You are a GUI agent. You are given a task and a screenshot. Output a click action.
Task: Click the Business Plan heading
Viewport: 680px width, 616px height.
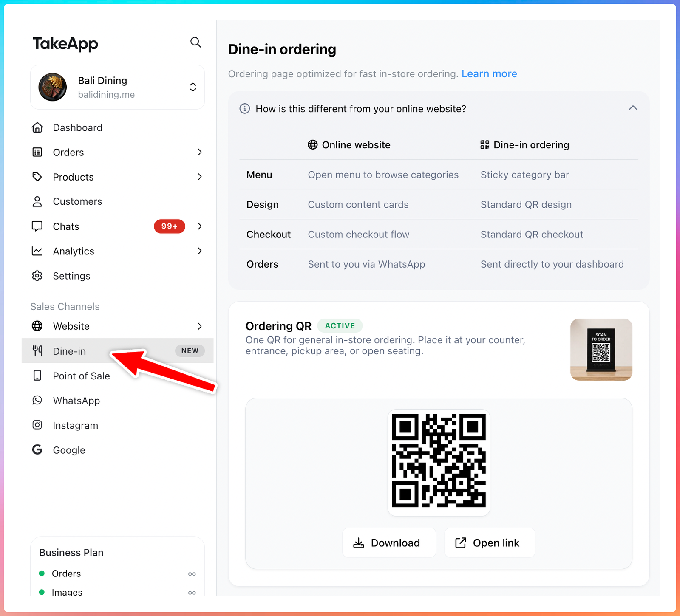(x=71, y=553)
